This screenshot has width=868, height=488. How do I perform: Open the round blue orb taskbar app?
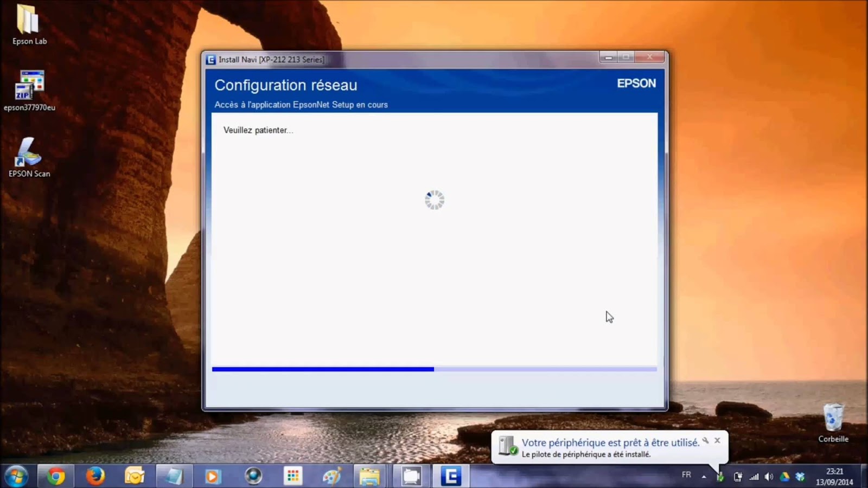click(253, 477)
